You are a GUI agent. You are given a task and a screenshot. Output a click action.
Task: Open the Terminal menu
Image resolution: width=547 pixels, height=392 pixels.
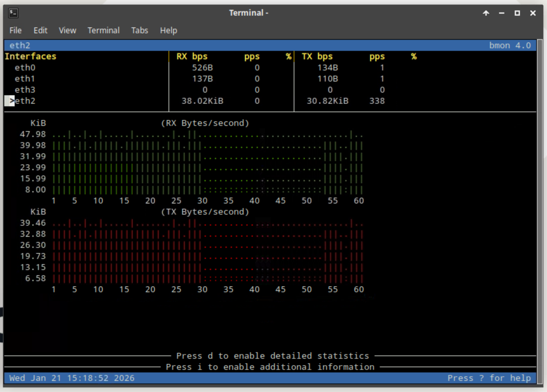tap(103, 30)
